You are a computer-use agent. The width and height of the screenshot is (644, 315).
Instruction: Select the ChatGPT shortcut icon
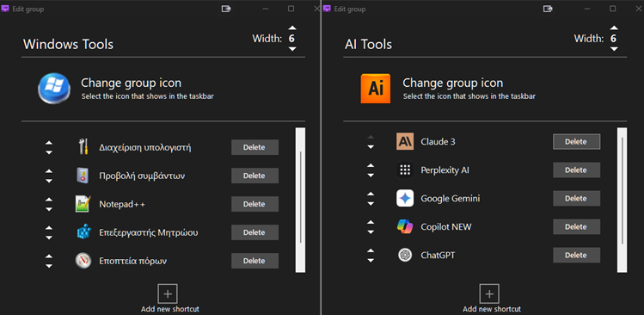405,255
